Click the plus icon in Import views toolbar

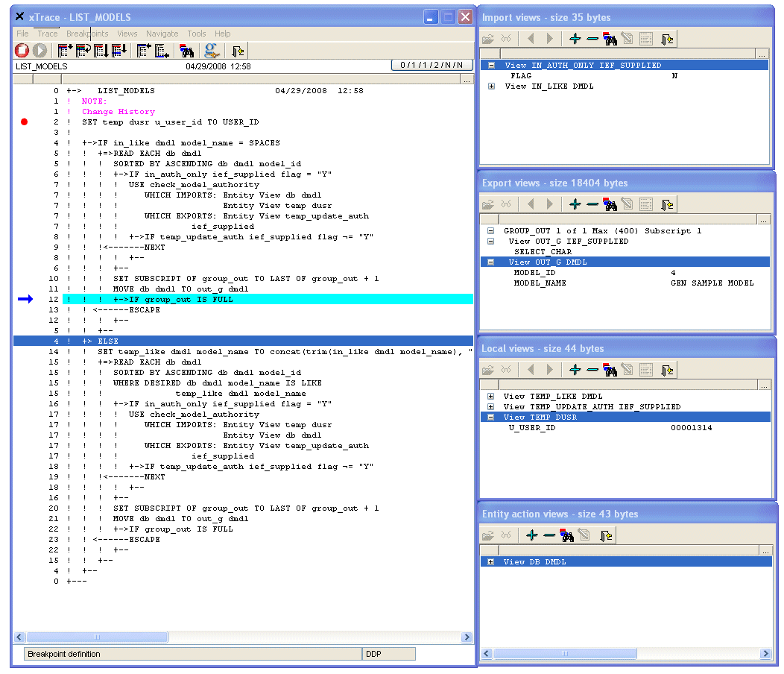(575, 39)
